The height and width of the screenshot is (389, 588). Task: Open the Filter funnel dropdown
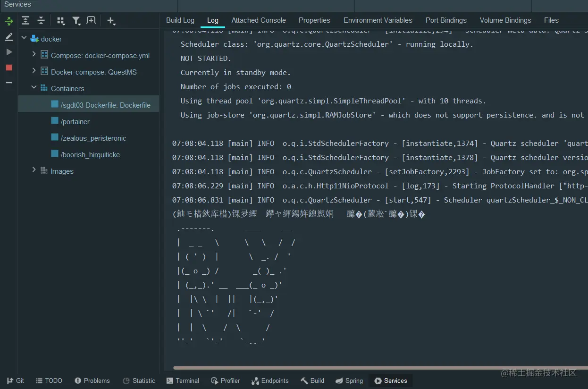tap(76, 21)
